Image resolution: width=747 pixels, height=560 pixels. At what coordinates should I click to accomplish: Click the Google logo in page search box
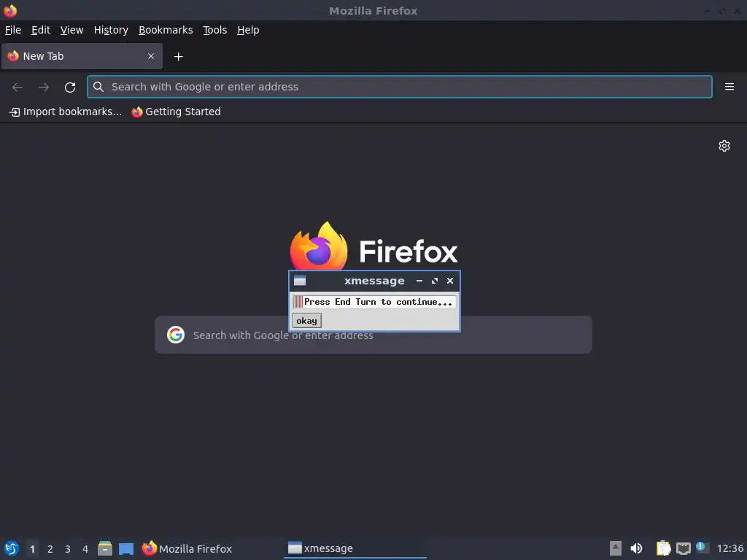(176, 335)
